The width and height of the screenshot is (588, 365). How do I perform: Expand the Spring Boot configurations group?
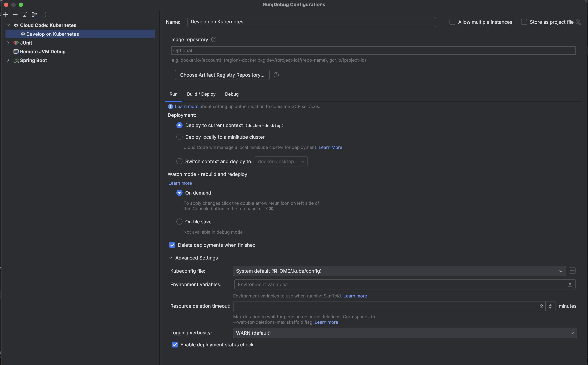pos(8,60)
